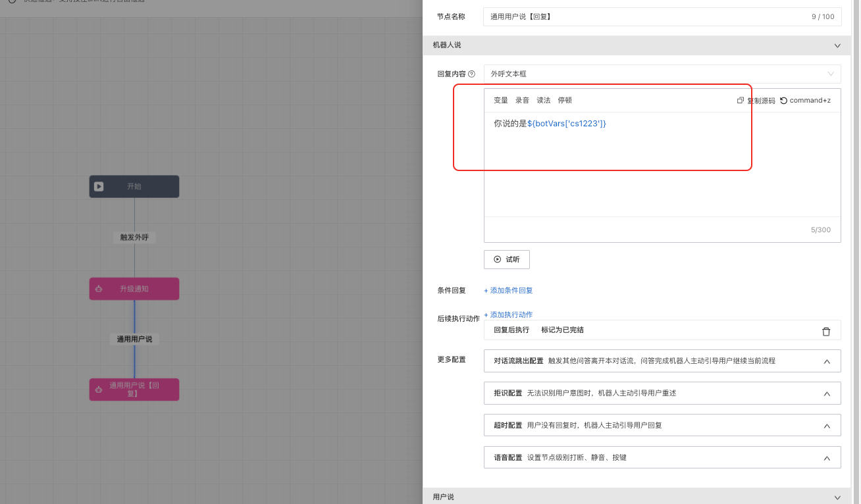
Task: Click the 添加条件回复 link
Action: [x=508, y=290]
